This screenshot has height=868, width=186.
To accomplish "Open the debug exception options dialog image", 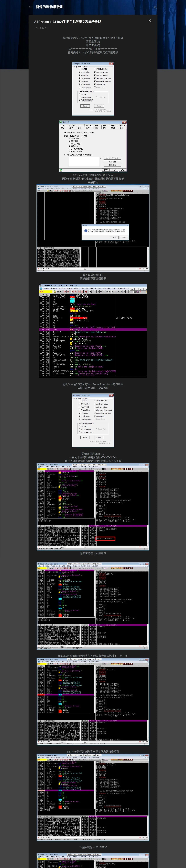I will pyautogui.click(x=93, y=146).
